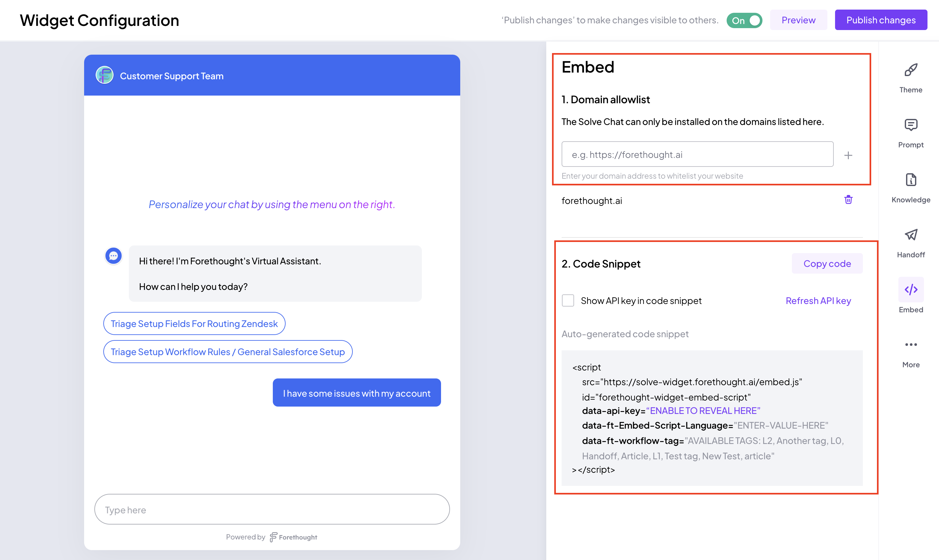Delete forethought.ai domain with trash icon
Viewport: 939px width, 560px height.
848,200
